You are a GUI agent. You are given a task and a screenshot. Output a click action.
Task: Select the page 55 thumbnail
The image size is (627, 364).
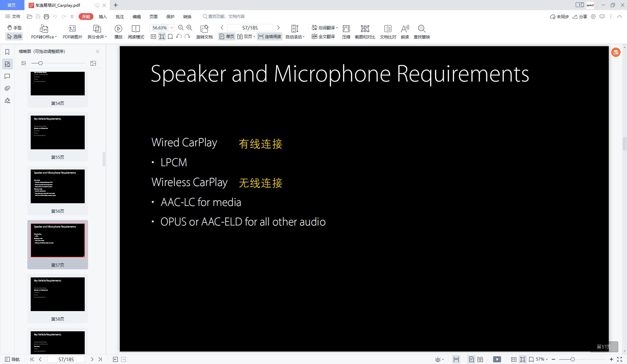(57, 132)
